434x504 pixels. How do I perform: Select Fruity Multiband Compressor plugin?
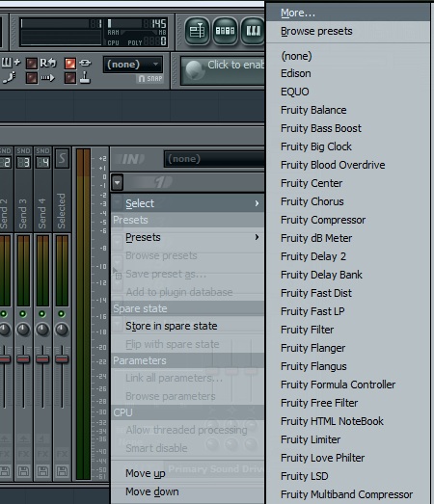(x=348, y=494)
